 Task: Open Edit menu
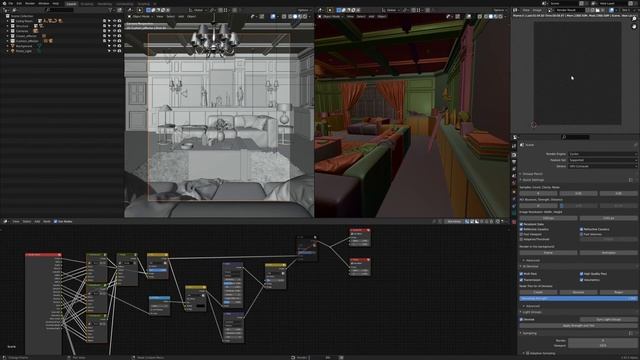click(19, 3)
